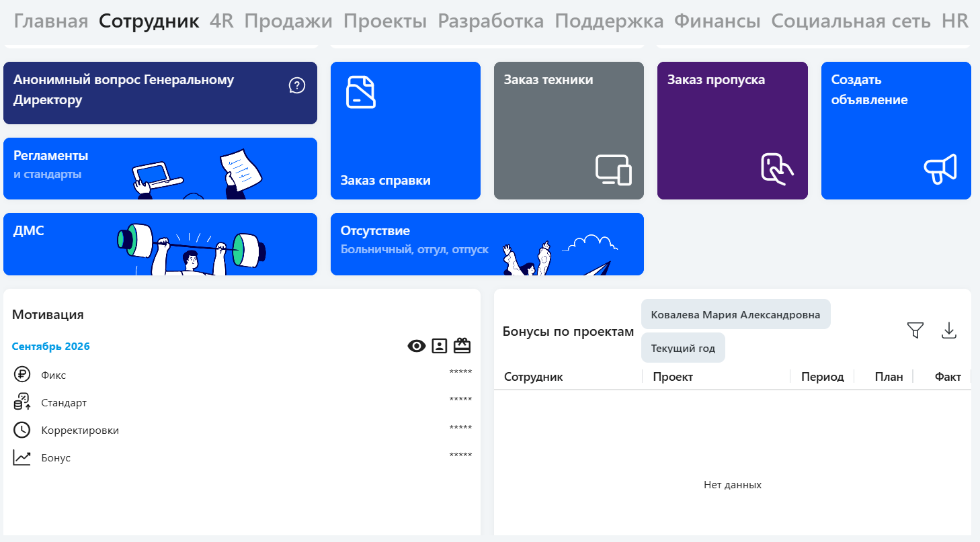Sort by the Период column header
This screenshot has height=542, width=980.
pyautogui.click(x=823, y=377)
